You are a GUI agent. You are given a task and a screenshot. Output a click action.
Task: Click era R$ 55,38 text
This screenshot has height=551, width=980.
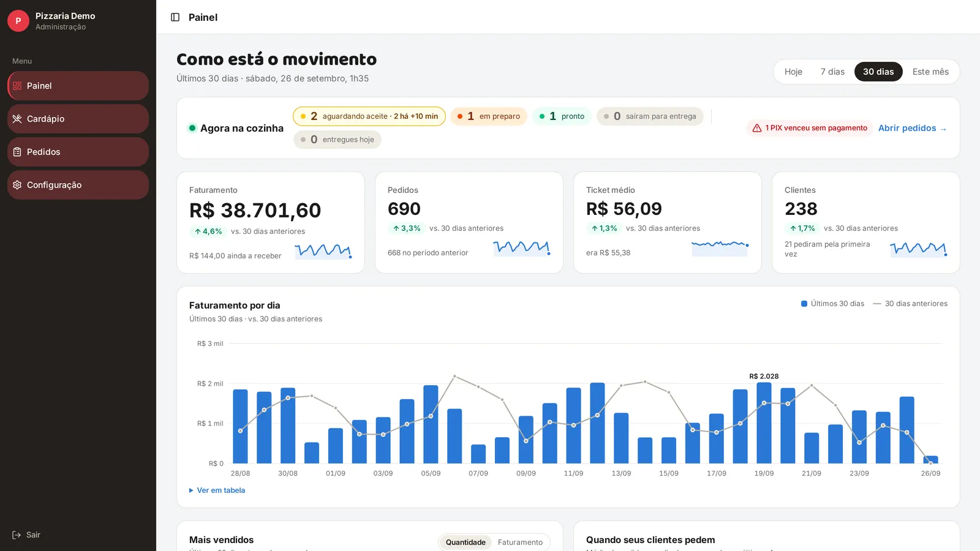[608, 253]
